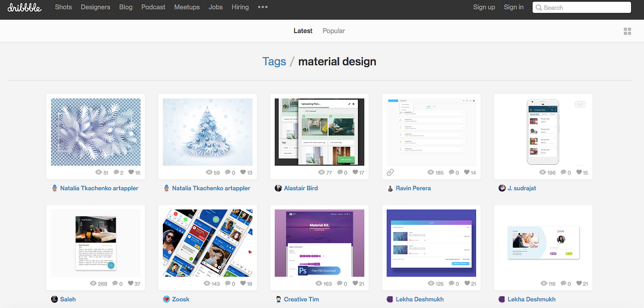Open the Podcast nav item

(153, 7)
